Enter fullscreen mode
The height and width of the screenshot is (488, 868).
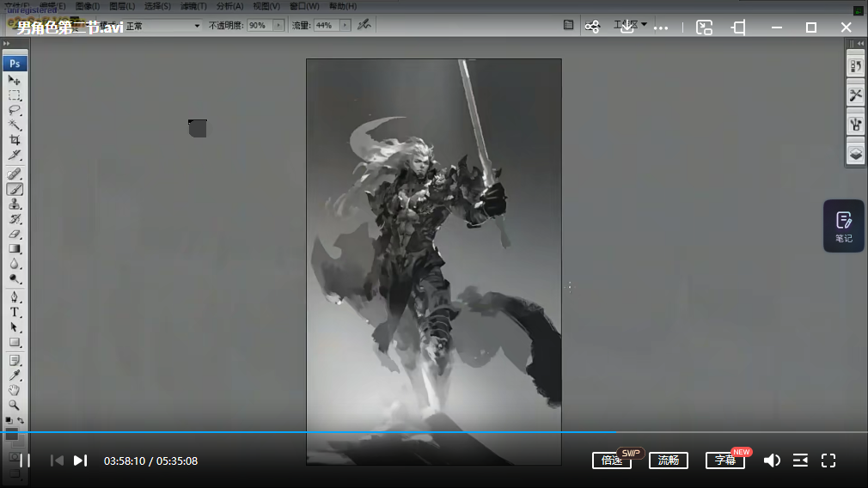[x=828, y=461]
